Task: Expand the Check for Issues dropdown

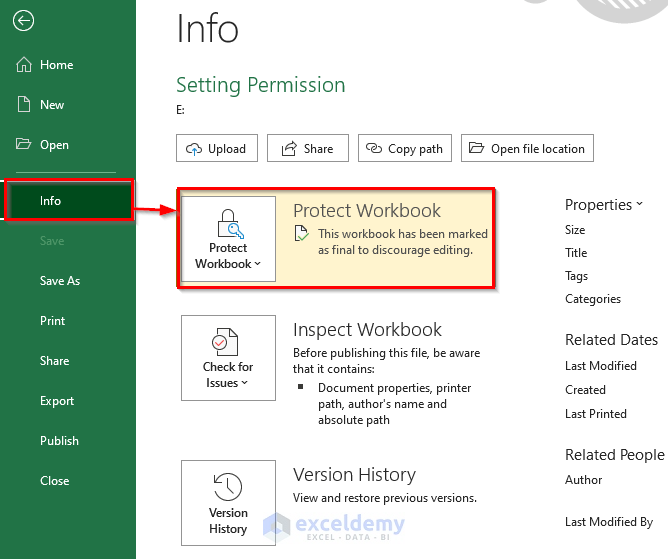Action: [x=228, y=358]
